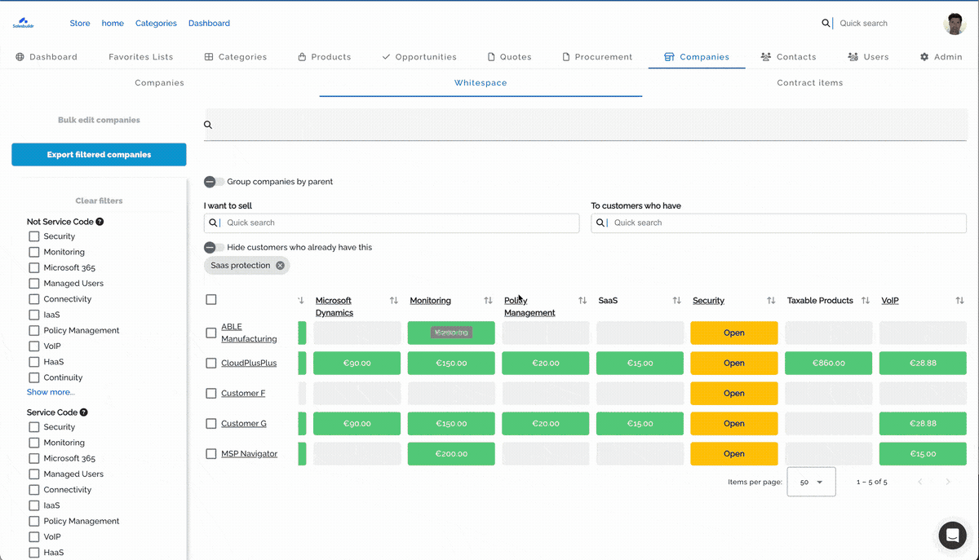Sort by Microsoft Dynamics column arrows
Screen dimensions: 979x560
[394, 301]
